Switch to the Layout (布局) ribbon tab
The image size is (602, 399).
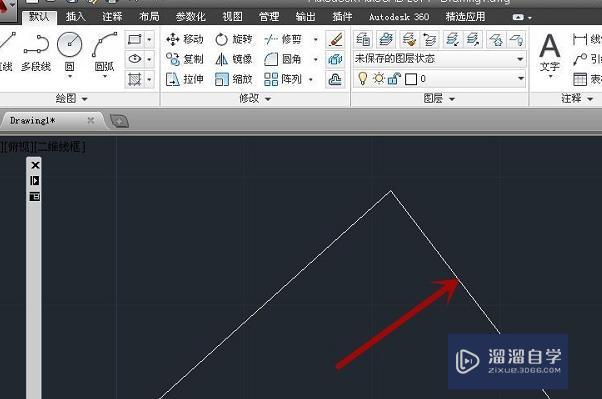tap(149, 17)
